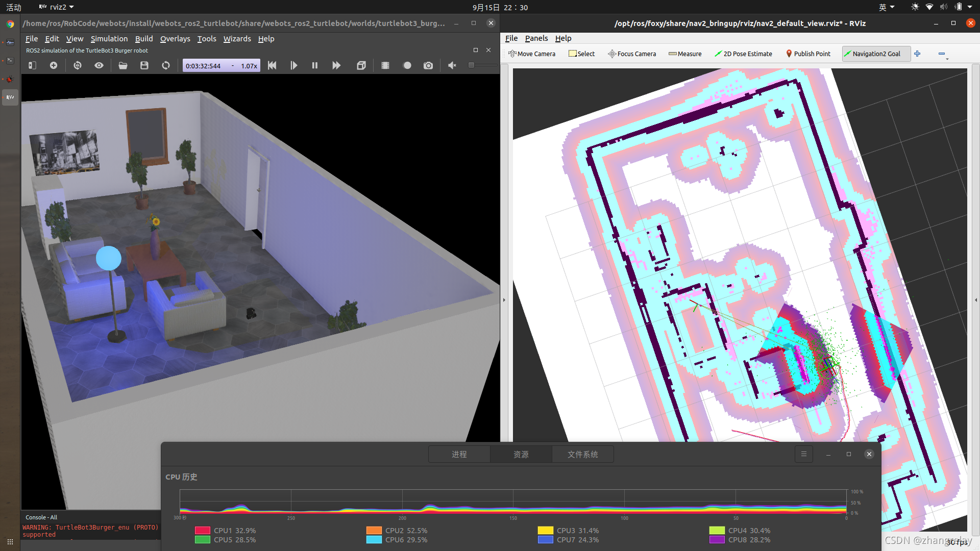The image size is (980, 551).
Task: Open the viewpoint eye menu
Action: pyautogui.click(x=99, y=65)
